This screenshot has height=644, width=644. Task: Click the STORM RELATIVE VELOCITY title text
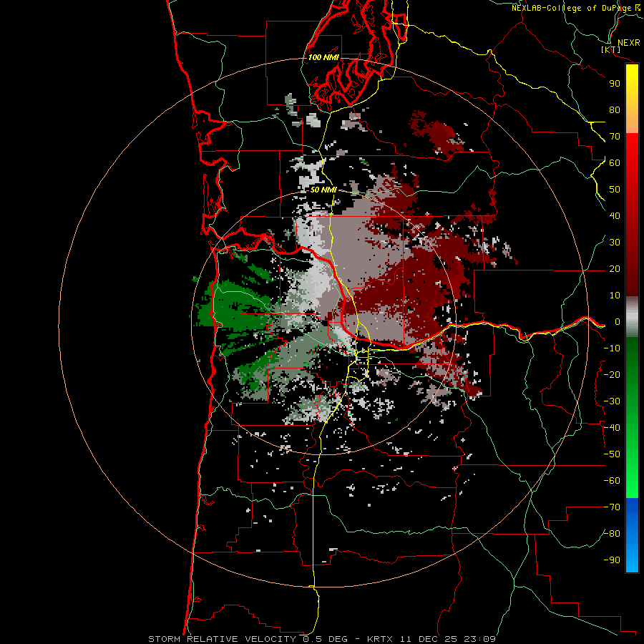223,639
